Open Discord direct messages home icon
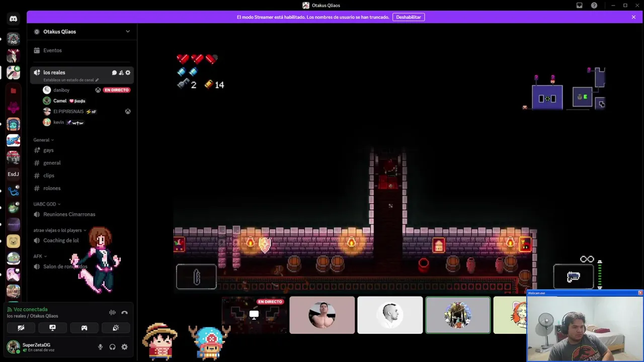 (x=14, y=19)
